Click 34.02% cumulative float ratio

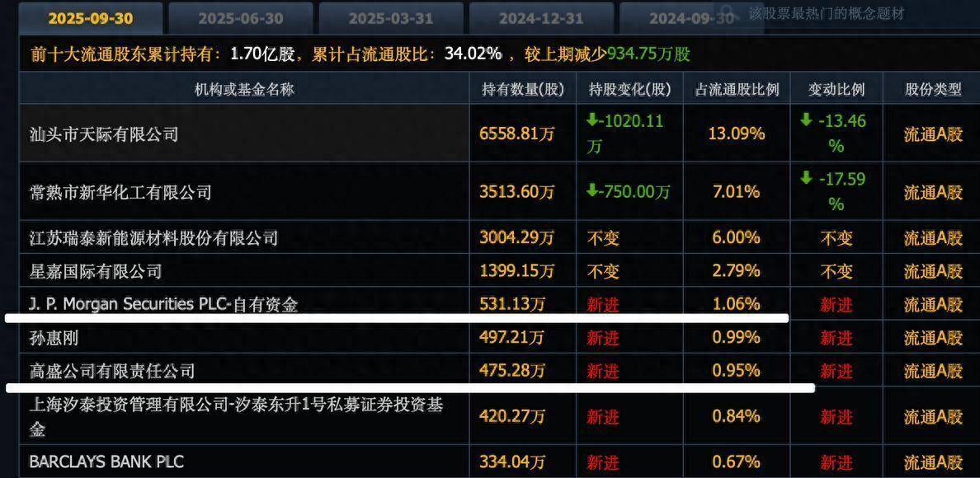474,54
